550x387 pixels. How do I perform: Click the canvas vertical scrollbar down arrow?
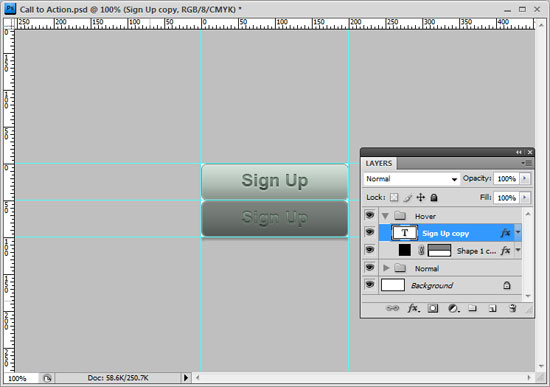[x=541, y=366]
